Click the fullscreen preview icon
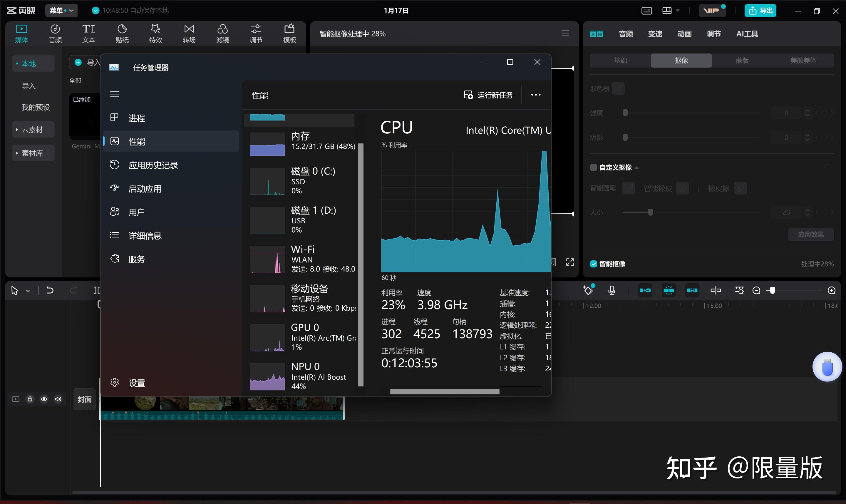The width and height of the screenshot is (846, 504). pos(570,262)
